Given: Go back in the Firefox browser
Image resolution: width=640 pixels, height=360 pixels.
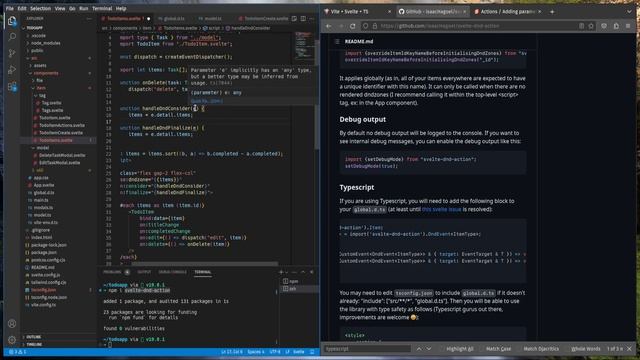Looking at the screenshot, I should (329, 26).
